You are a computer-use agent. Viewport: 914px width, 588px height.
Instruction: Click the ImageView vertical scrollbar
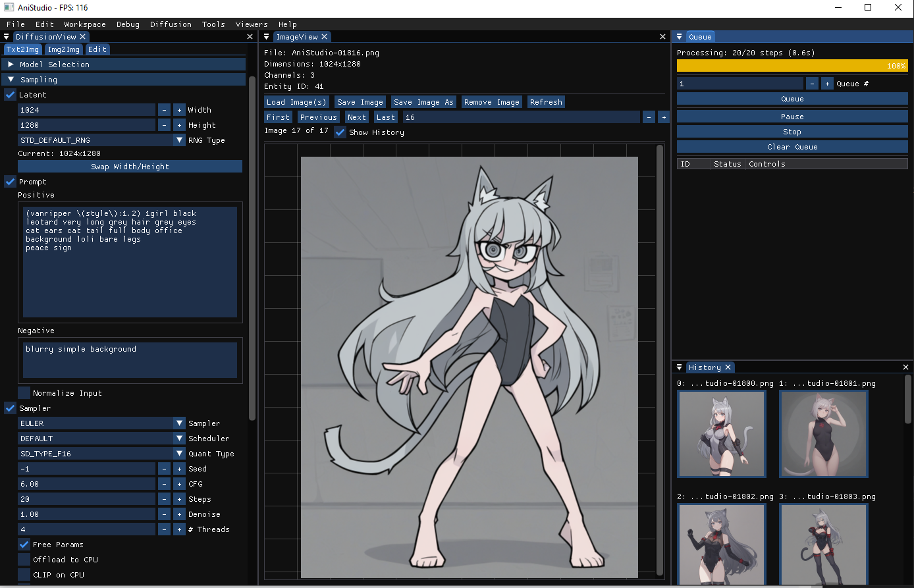660,360
